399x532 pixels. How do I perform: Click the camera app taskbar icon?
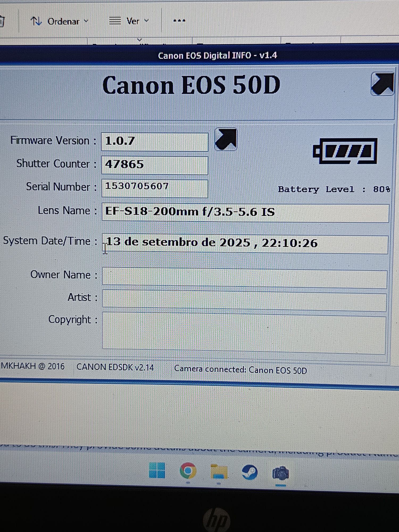click(x=280, y=473)
